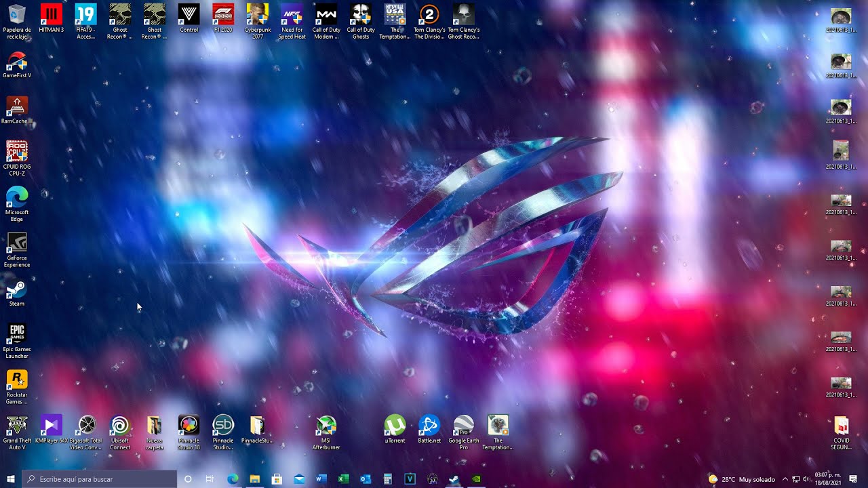Open the Microsoft Edge desktop shortcut

(17, 204)
